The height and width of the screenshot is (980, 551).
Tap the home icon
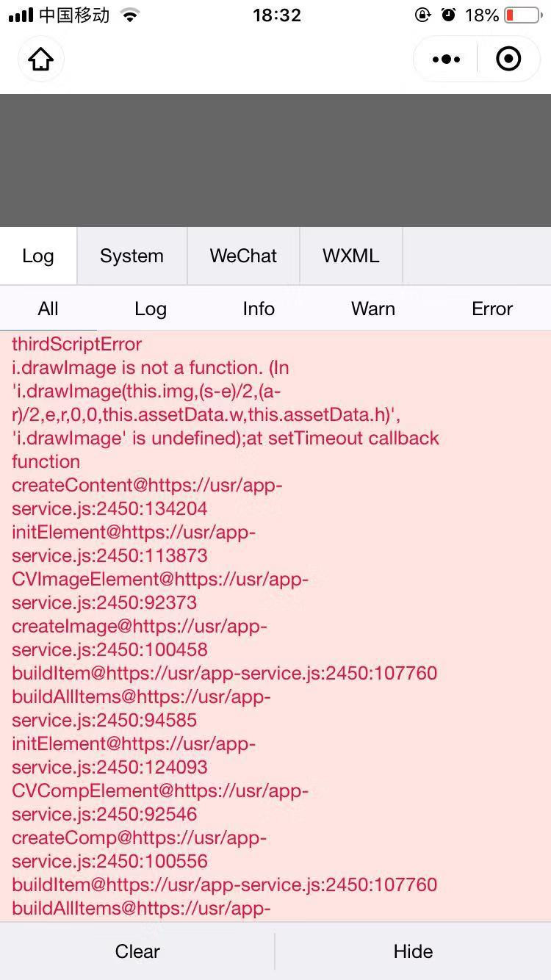tap(41, 59)
